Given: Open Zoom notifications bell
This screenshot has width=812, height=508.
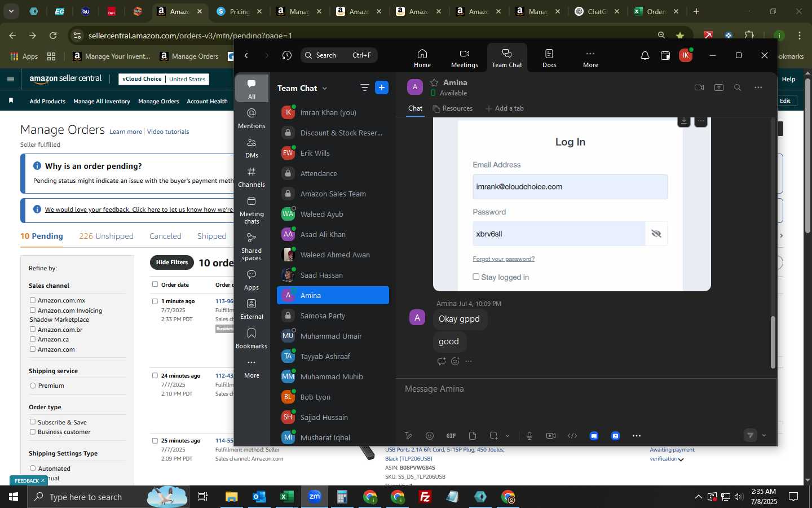Looking at the screenshot, I should point(645,55).
